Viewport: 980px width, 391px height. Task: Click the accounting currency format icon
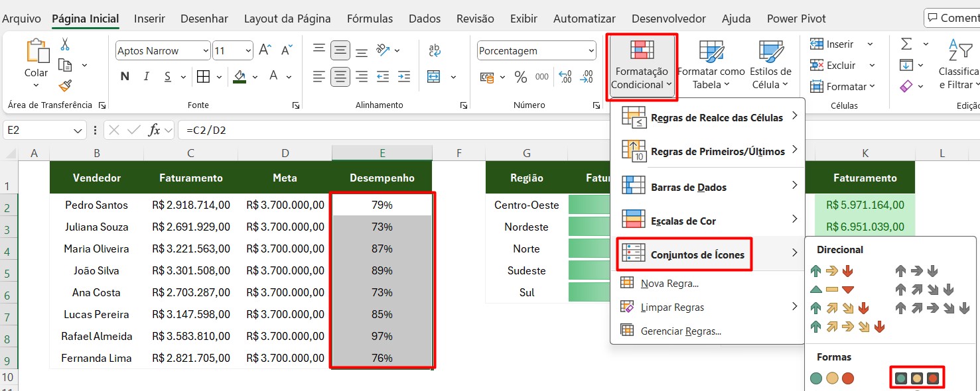[x=488, y=77]
